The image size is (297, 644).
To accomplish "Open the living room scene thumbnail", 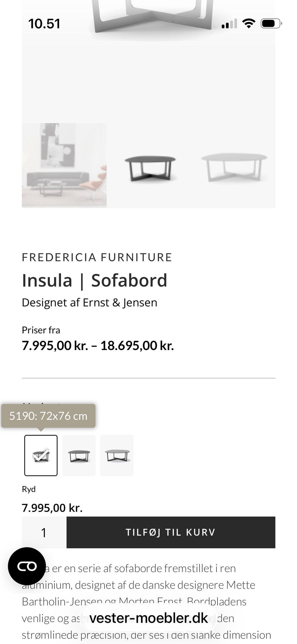I will coord(64,165).
